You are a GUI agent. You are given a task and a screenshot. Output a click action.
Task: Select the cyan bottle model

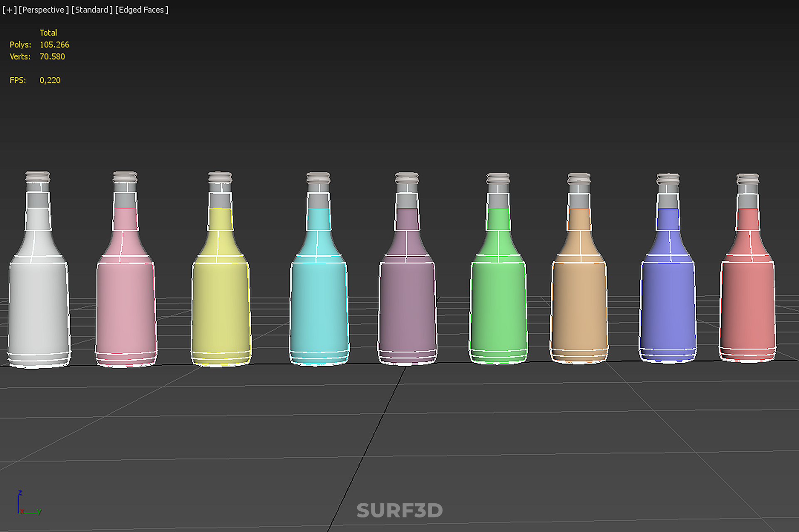(319, 308)
